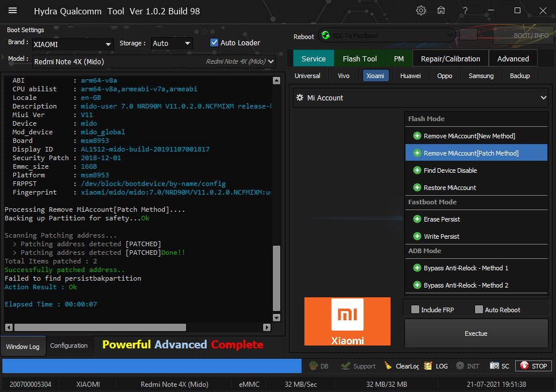Click the LOG file icon
556x392 pixels.
point(428,366)
